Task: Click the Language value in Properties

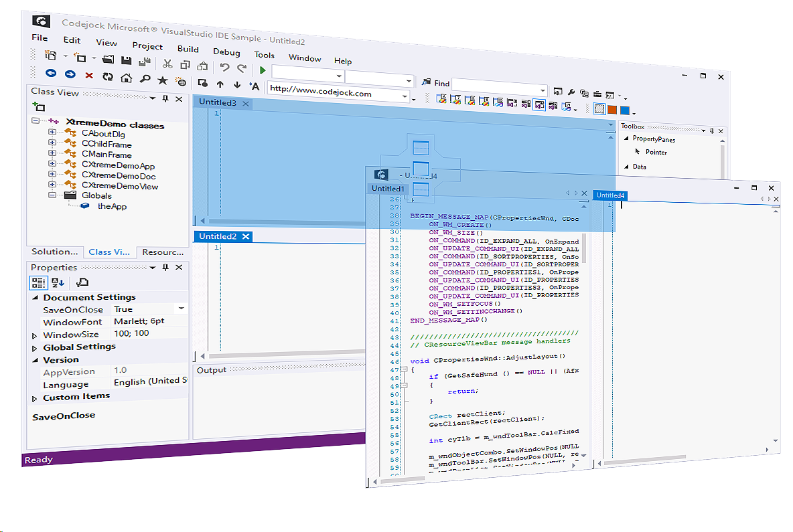Action: point(149,381)
